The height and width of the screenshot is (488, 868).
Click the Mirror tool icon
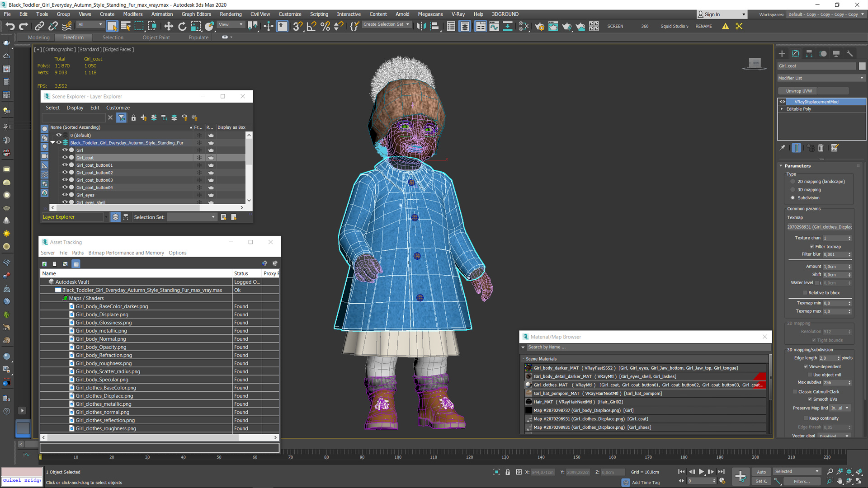[421, 26]
